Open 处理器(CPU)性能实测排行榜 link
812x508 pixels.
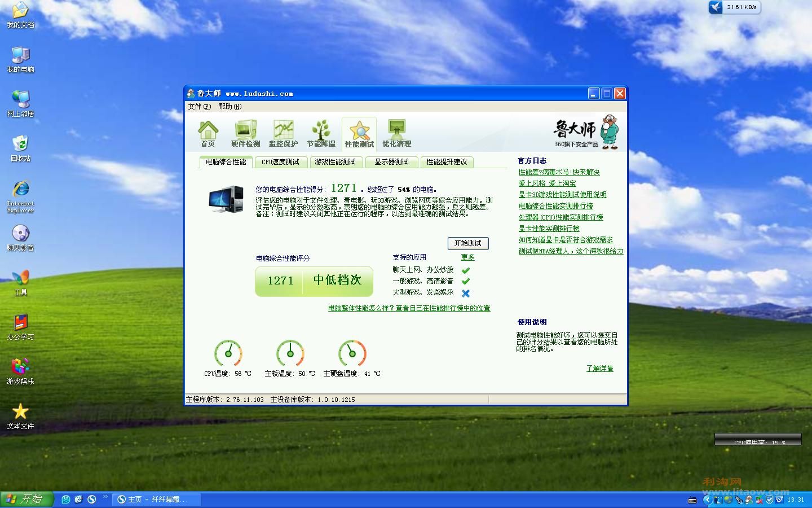(x=561, y=217)
